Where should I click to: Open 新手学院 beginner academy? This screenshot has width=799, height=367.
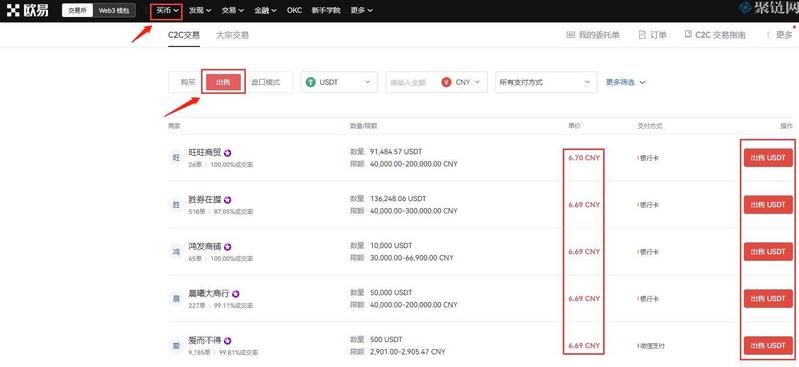(326, 10)
